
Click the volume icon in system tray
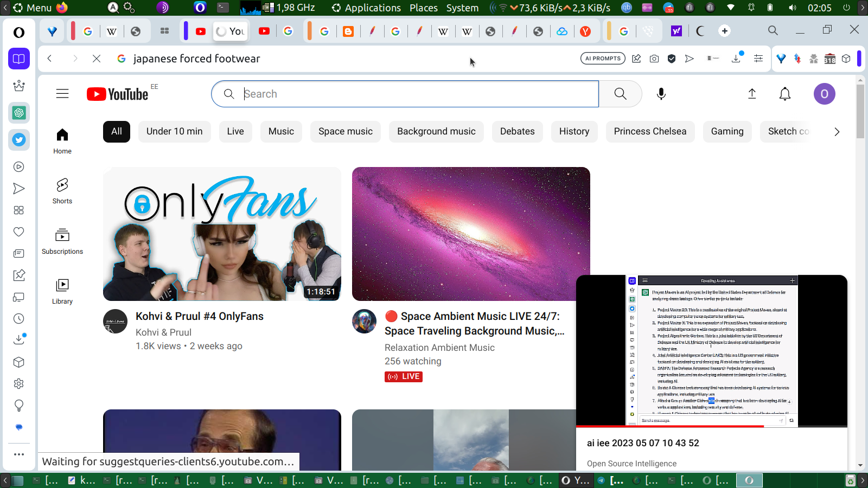[x=793, y=8]
